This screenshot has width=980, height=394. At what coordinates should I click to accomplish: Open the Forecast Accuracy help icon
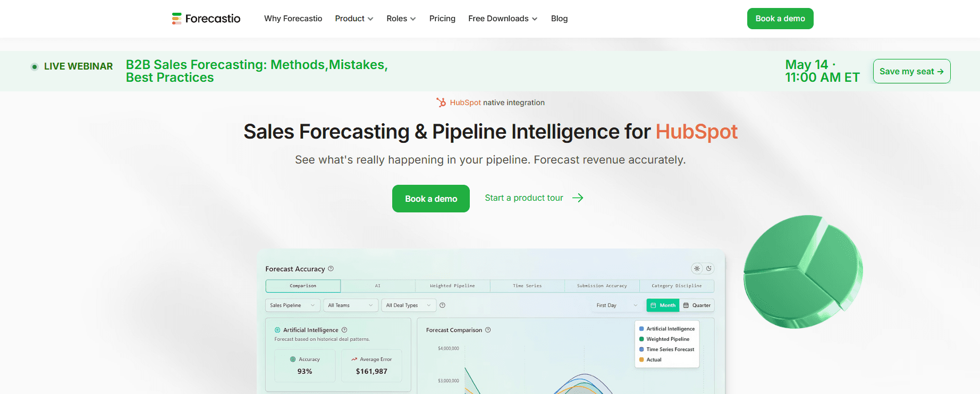331,269
